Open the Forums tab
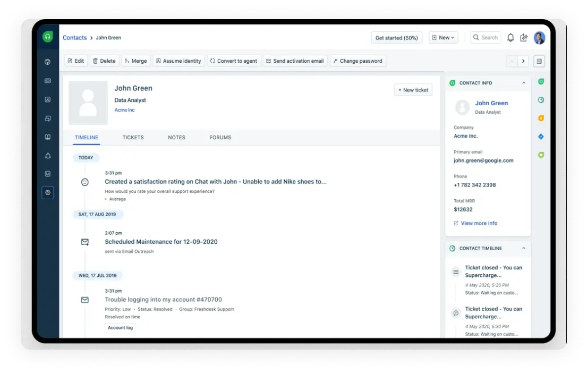This screenshot has height=373, width=588. click(220, 137)
